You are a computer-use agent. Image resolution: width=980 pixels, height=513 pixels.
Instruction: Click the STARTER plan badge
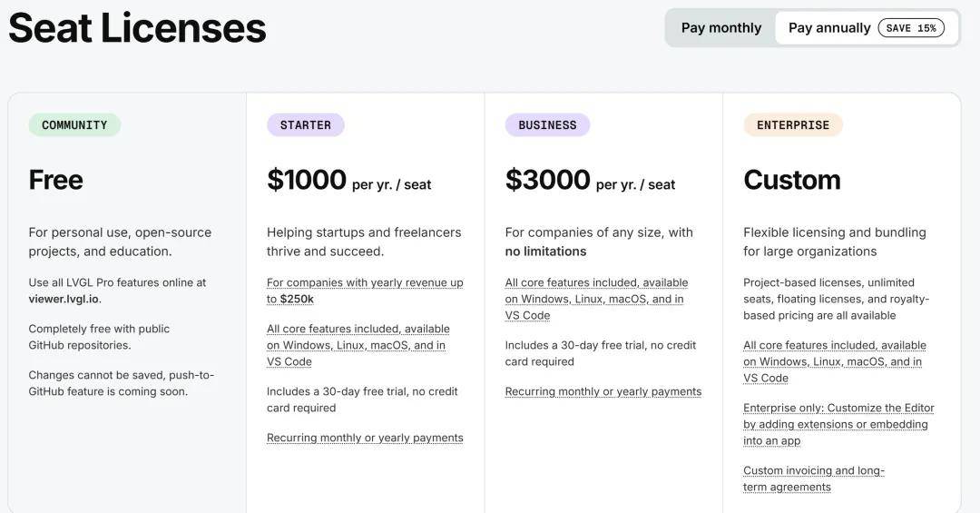coord(305,125)
